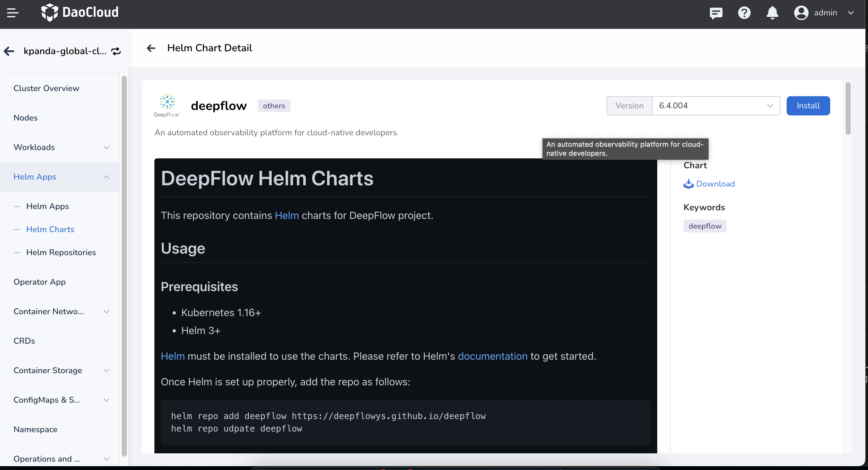Viewport: 868px width, 470px height.
Task: Click the cluster refresh icon
Action: 116,52
